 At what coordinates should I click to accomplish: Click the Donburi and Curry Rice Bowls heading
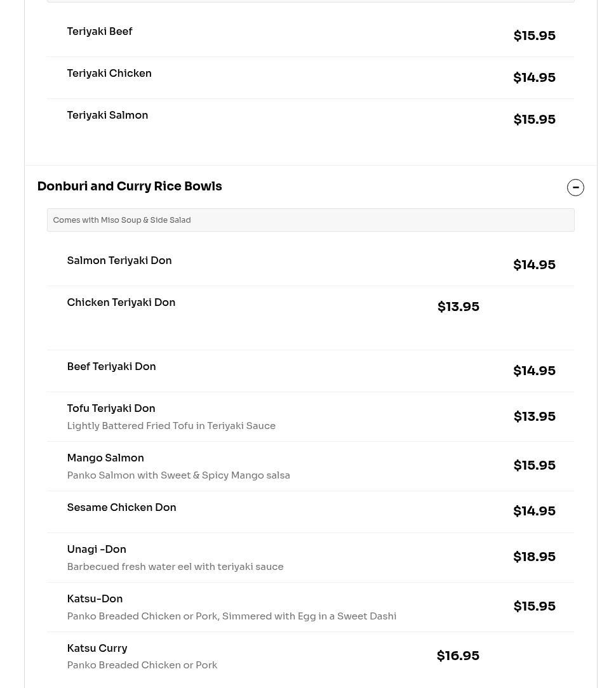(130, 186)
